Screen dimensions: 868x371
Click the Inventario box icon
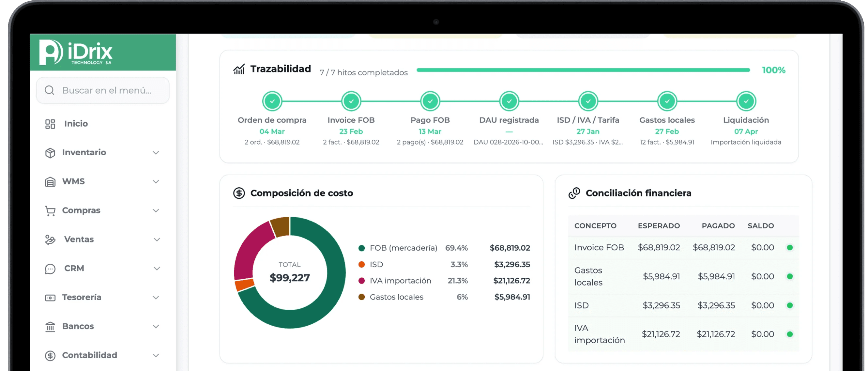coord(50,153)
